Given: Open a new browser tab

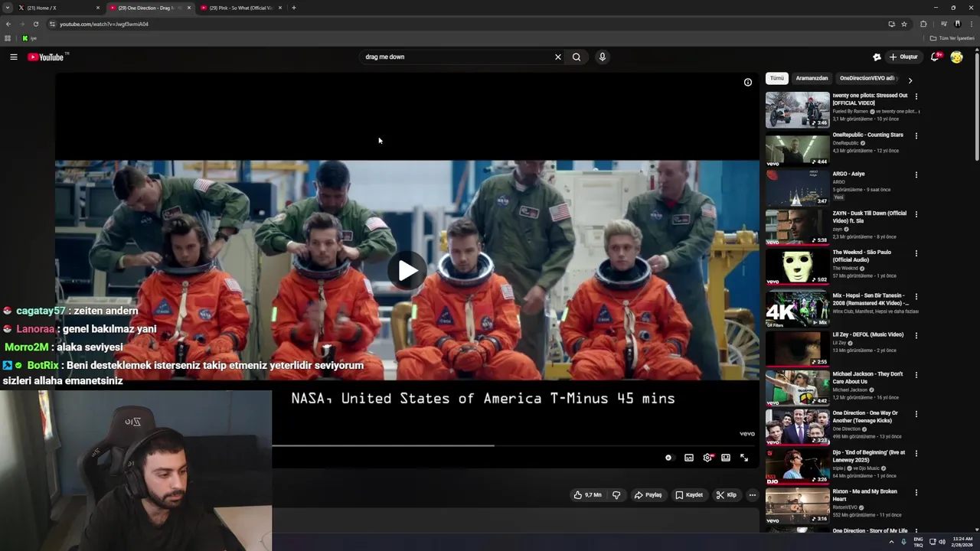Looking at the screenshot, I should (294, 8).
